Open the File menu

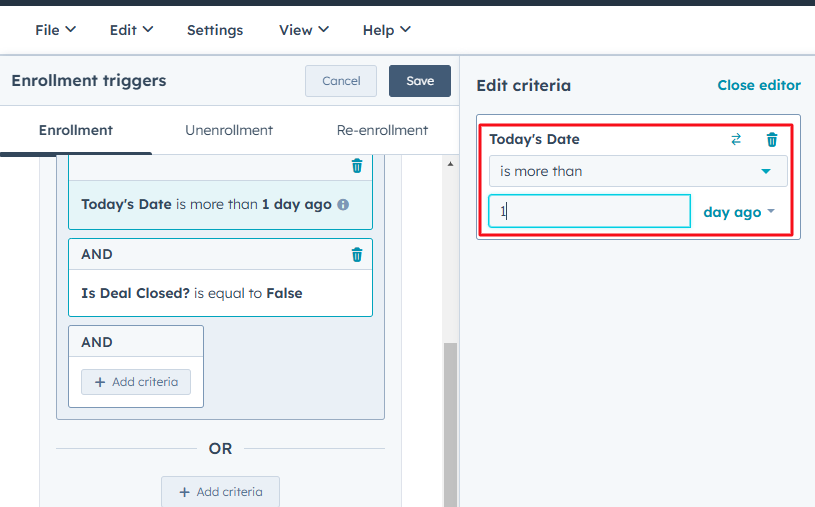[55, 30]
